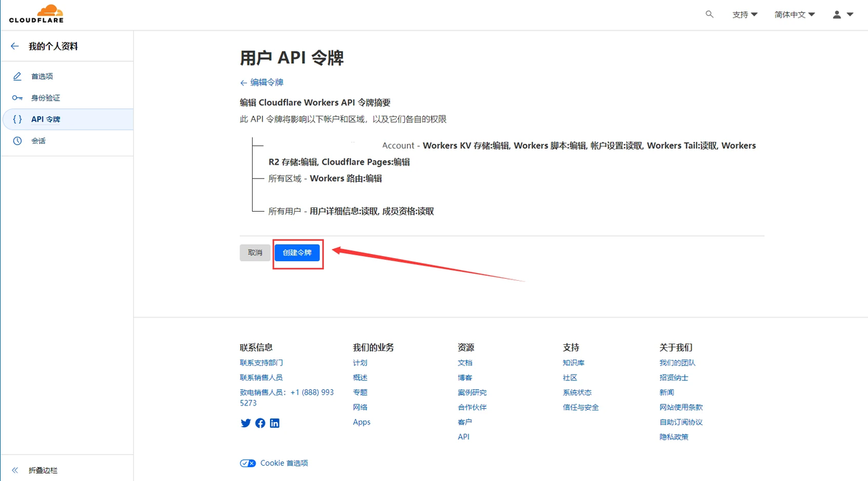The image size is (868, 481).
Task: Click the clock icon beside 会话
Action: pos(17,141)
